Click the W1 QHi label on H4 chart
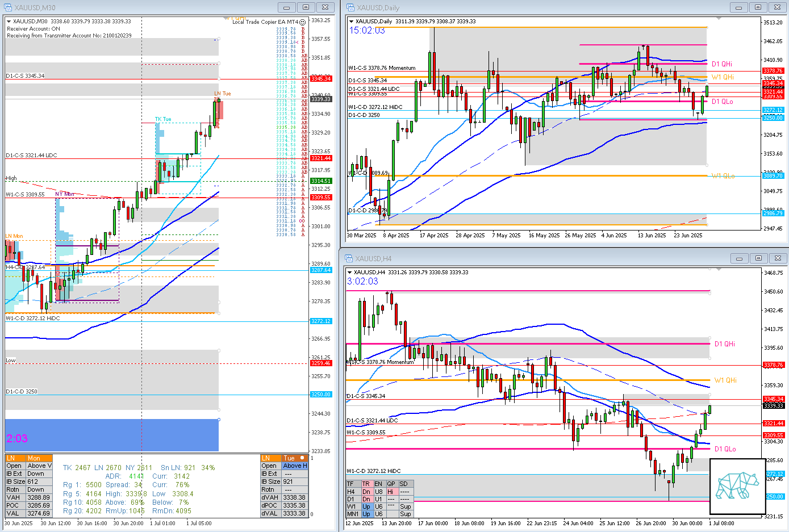 coord(725,380)
